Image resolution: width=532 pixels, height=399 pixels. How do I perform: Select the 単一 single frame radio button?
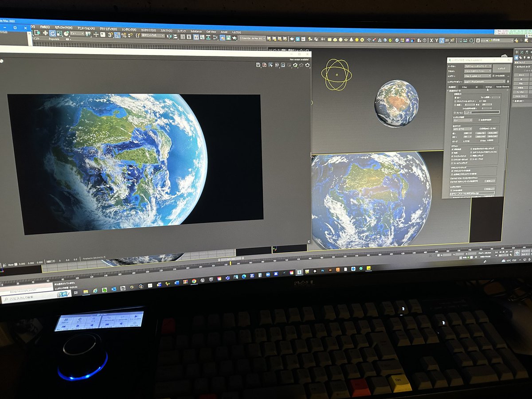tap(455, 98)
